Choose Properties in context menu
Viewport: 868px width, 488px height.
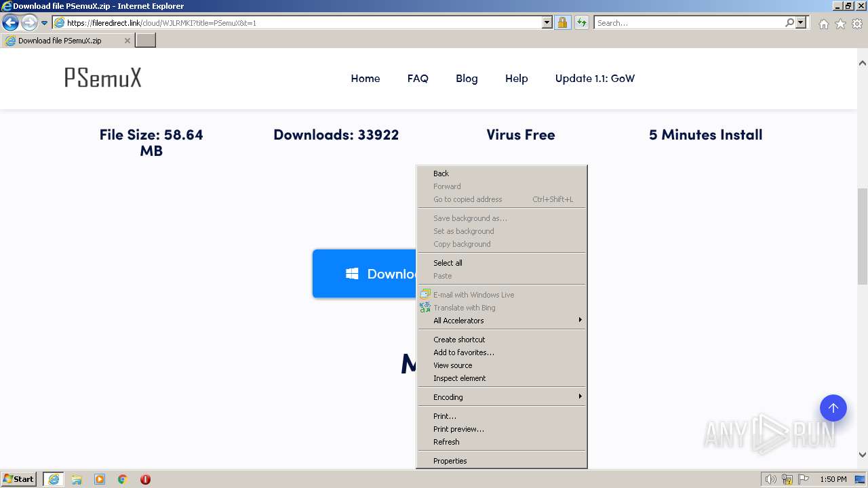[x=502, y=461]
